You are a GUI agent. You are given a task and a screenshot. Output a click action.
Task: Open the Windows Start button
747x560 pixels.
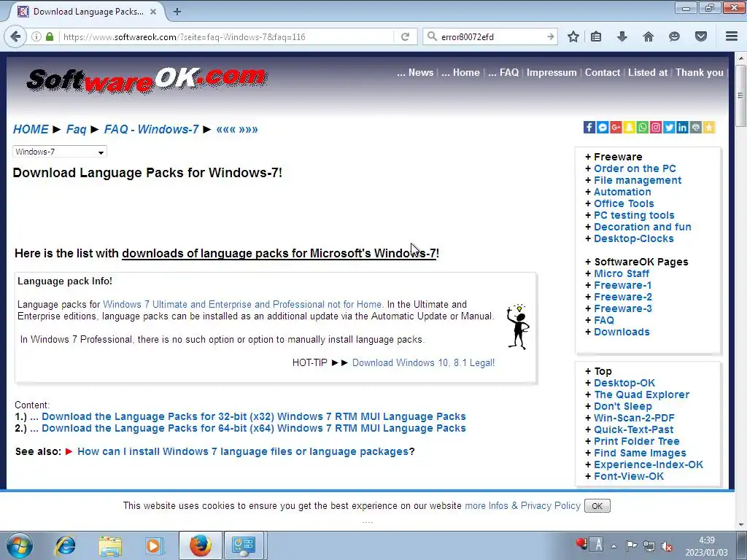pos(20,545)
